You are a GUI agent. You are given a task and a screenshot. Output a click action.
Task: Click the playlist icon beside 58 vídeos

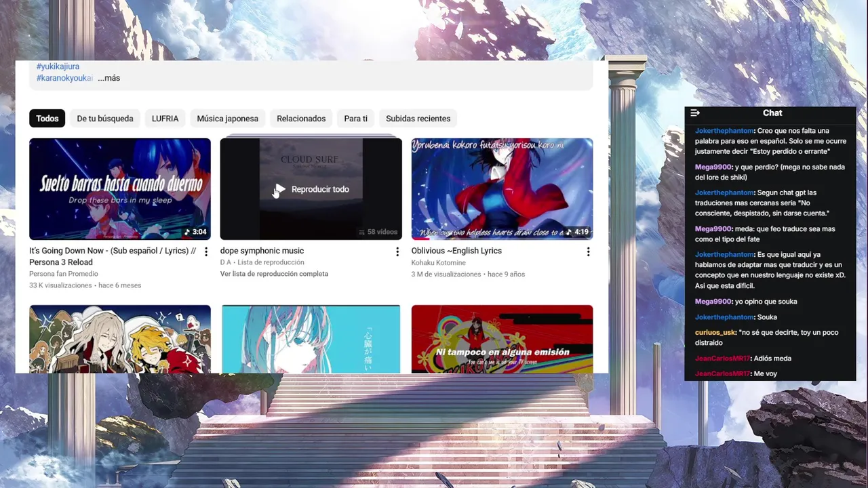[362, 232]
